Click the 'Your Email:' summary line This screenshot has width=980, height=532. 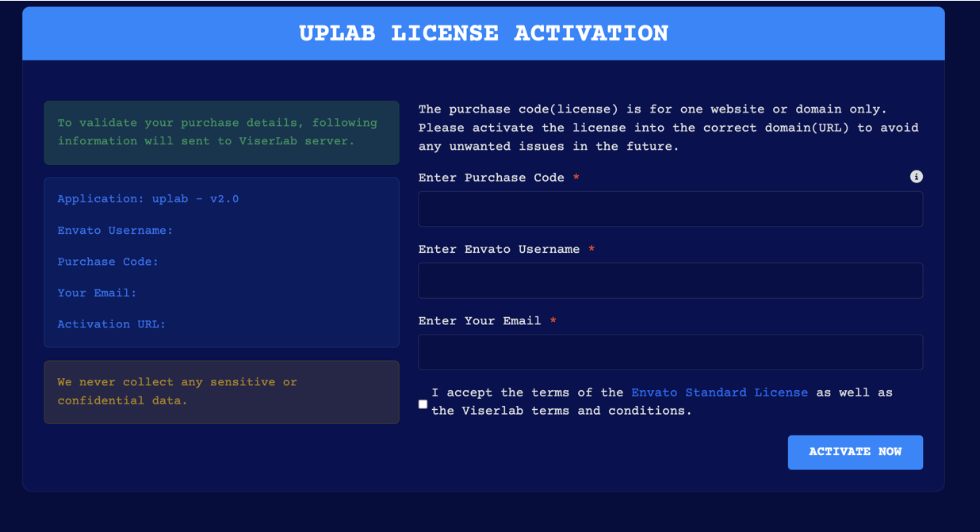(x=97, y=293)
